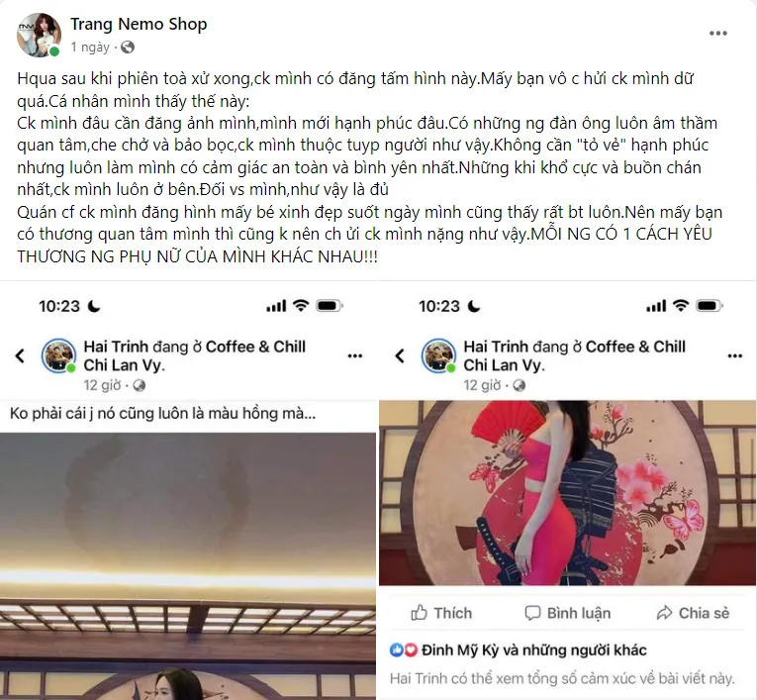Open three-dot options in left Hai Trinh post
The image size is (757, 700).
point(355,356)
